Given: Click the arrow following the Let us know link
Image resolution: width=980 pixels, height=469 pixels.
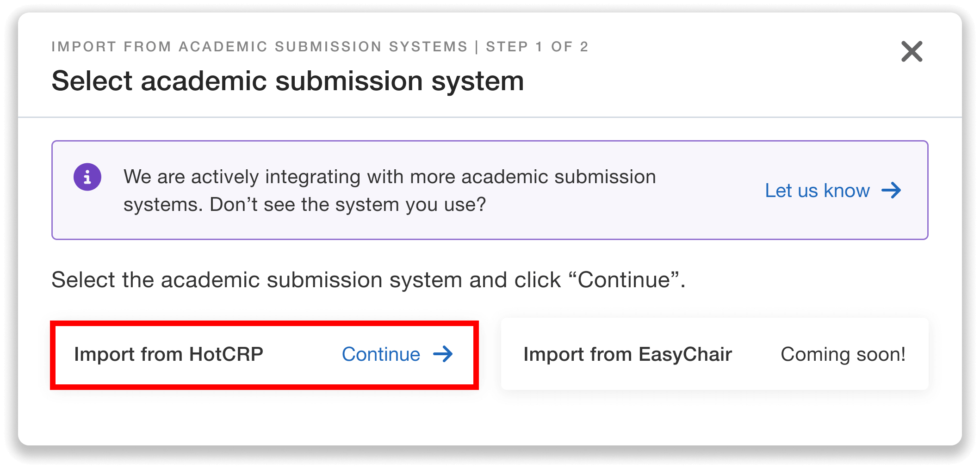Looking at the screenshot, I should click(892, 190).
